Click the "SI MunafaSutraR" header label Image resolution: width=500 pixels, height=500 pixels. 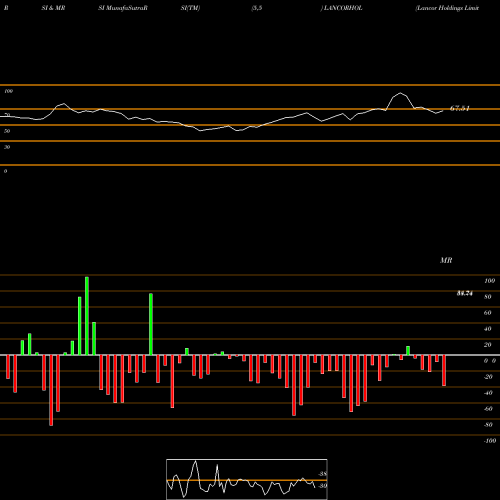coord(123,8)
